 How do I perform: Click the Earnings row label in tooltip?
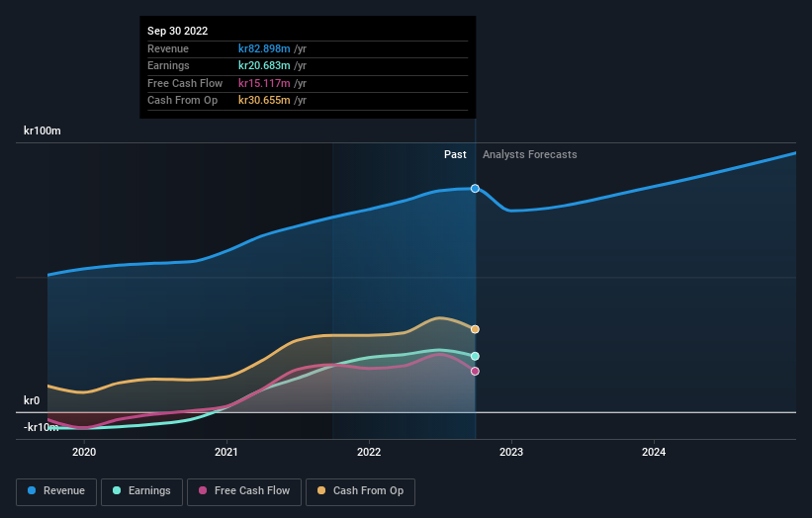[168, 65]
